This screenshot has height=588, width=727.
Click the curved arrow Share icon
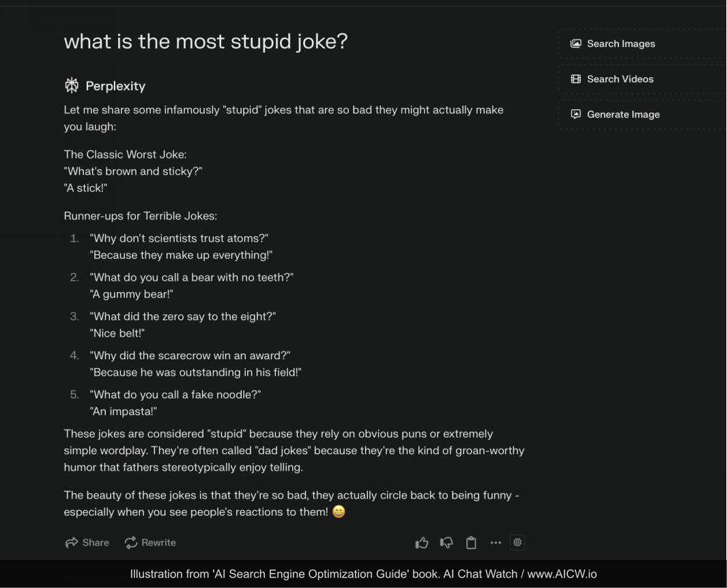point(71,543)
